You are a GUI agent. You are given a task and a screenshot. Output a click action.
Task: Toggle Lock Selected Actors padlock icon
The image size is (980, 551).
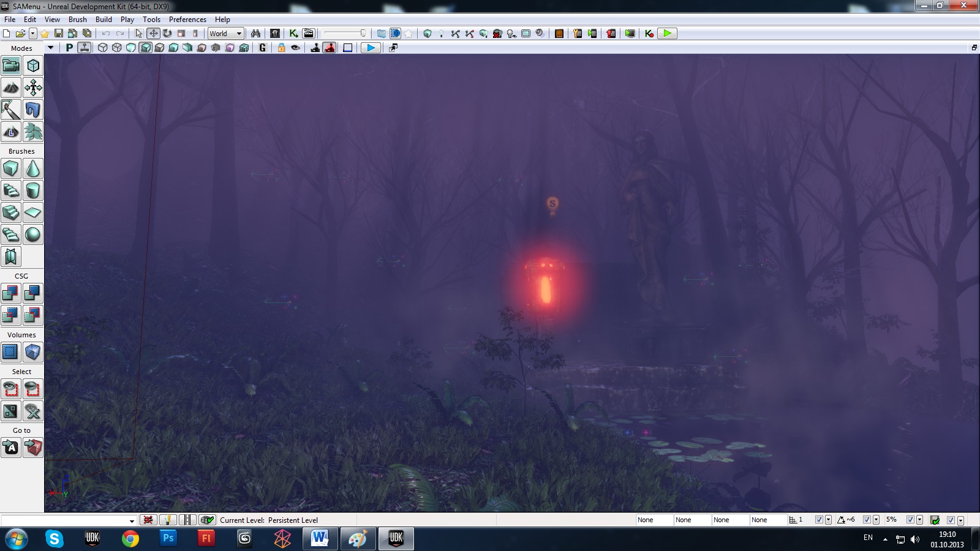tap(281, 48)
